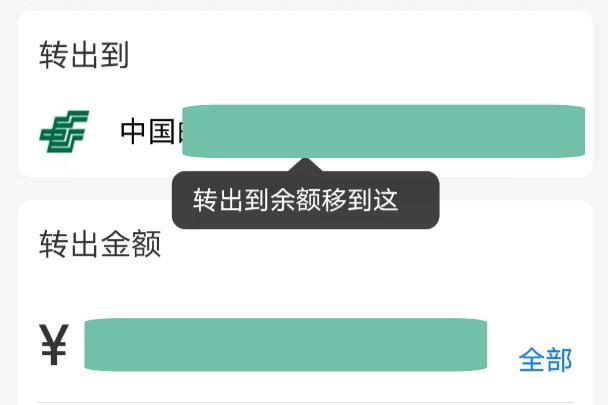Focus the masked 转出金额 amount field
The width and height of the screenshot is (608, 405).
pos(285,345)
